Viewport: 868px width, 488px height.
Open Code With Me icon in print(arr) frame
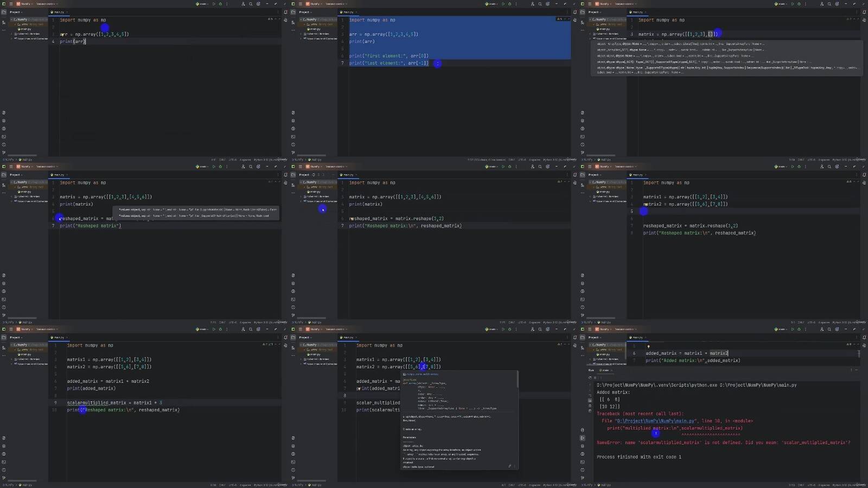click(x=243, y=4)
